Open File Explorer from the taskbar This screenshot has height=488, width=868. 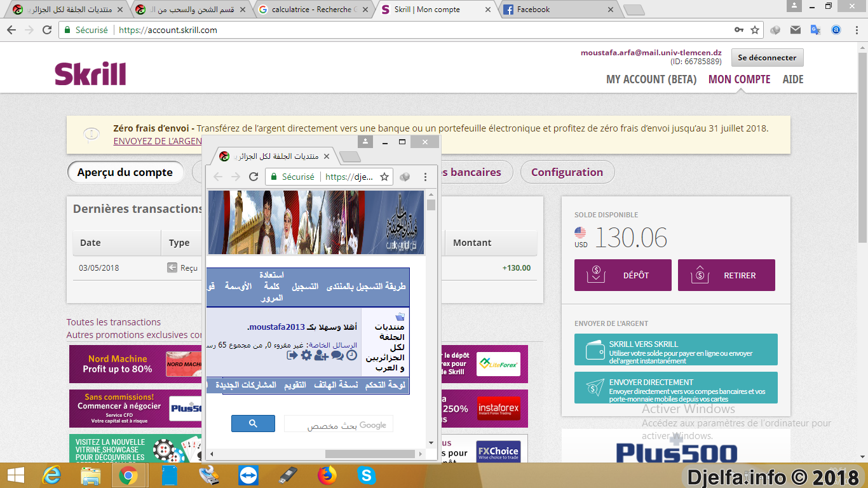91,475
